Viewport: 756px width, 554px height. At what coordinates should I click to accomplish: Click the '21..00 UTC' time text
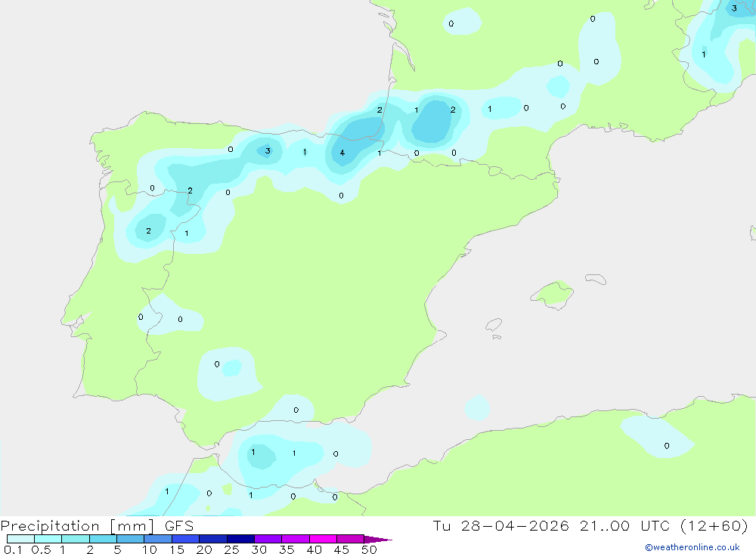click(x=625, y=526)
